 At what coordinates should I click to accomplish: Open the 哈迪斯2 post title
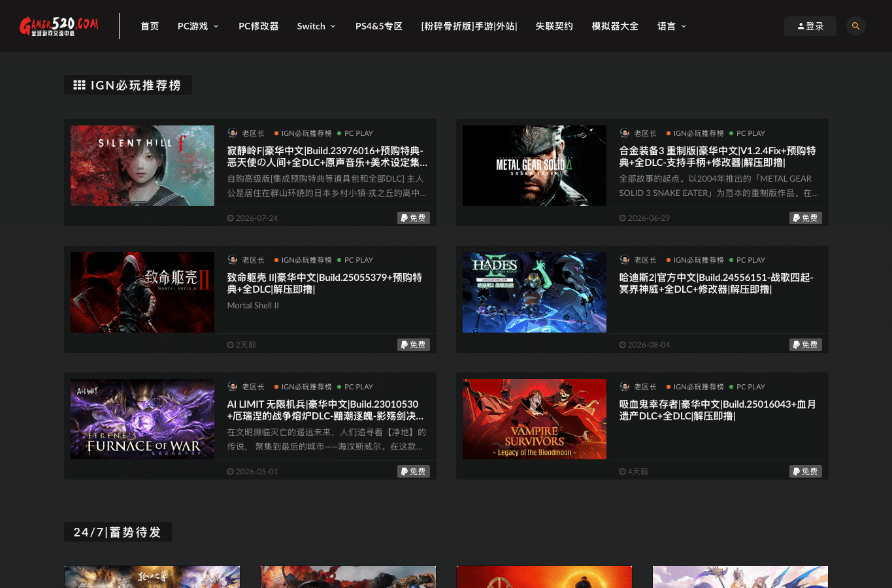[x=716, y=283]
